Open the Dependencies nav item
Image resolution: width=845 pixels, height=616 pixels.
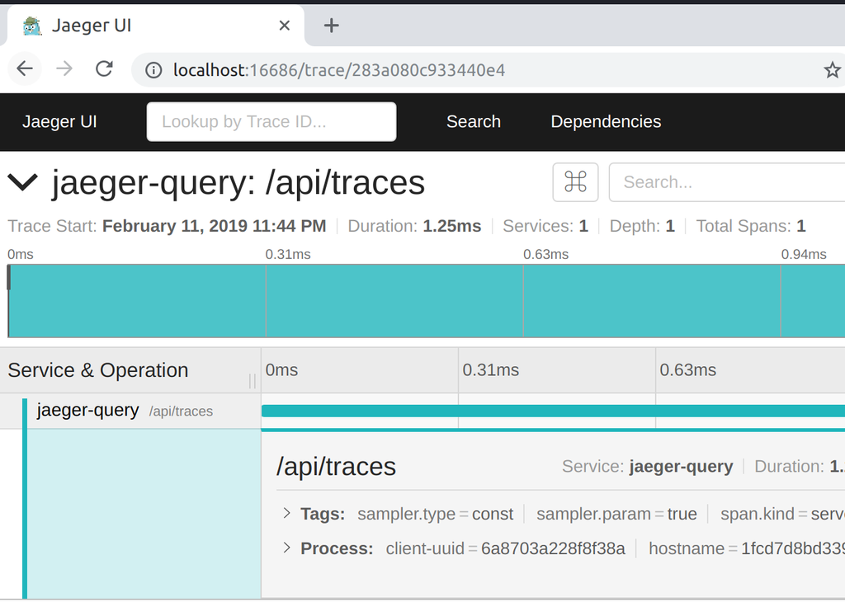click(x=606, y=122)
